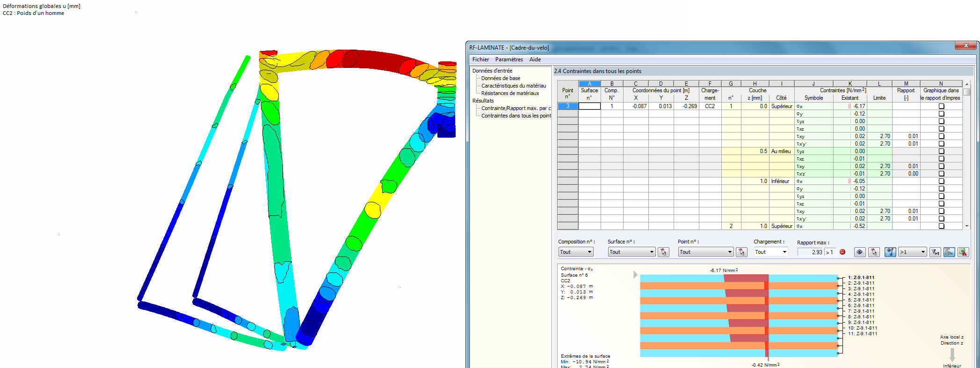Tick the checkbox in the τxz 0.00 row

point(941,129)
